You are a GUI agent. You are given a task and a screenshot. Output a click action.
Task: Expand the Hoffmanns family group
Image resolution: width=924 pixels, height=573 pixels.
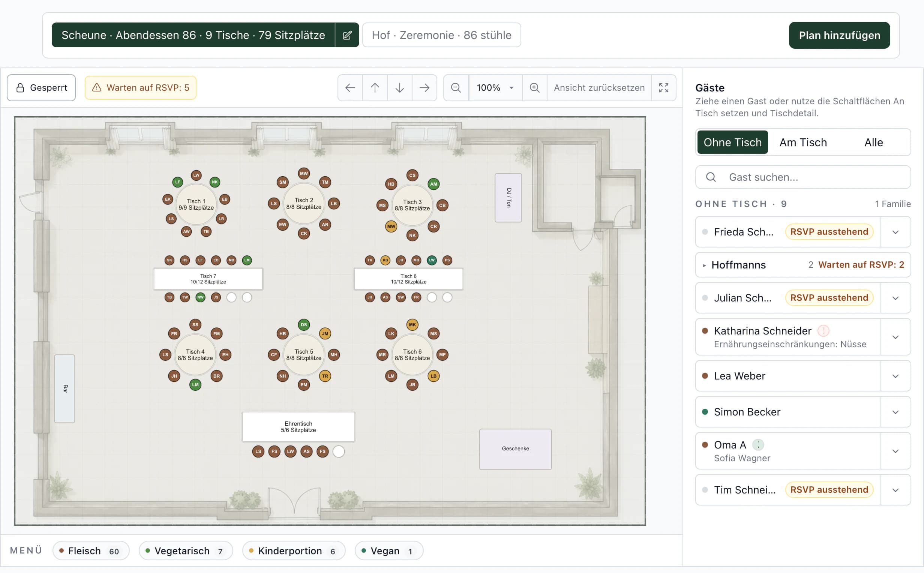click(803, 265)
